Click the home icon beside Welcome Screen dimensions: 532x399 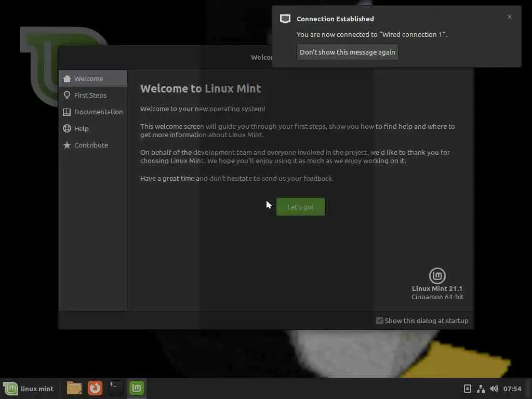(67, 78)
